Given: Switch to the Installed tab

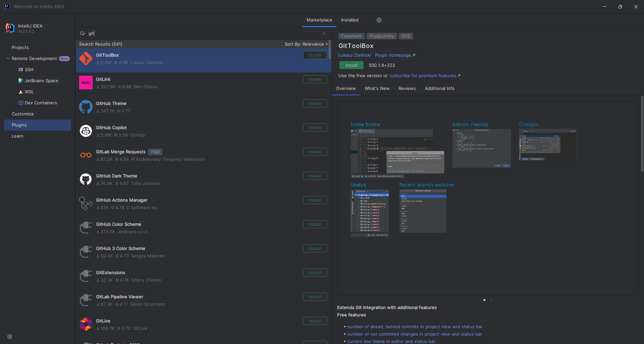Looking at the screenshot, I should tap(350, 20).
